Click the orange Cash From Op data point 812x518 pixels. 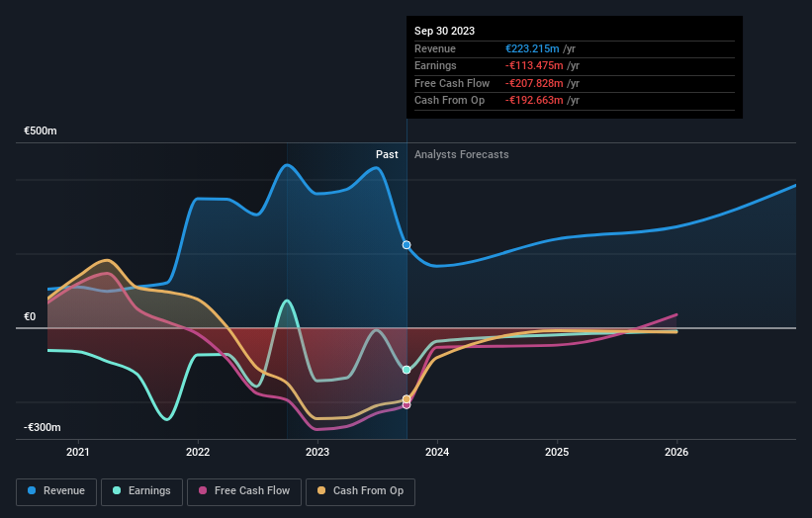coord(406,399)
